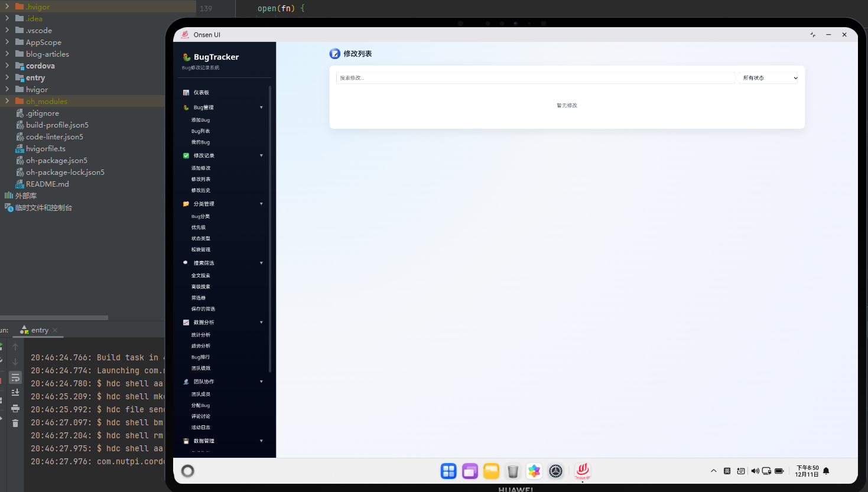Screen dimensions: 868x492
Task: Go to 全文搜索 page
Action: pyautogui.click(x=201, y=276)
